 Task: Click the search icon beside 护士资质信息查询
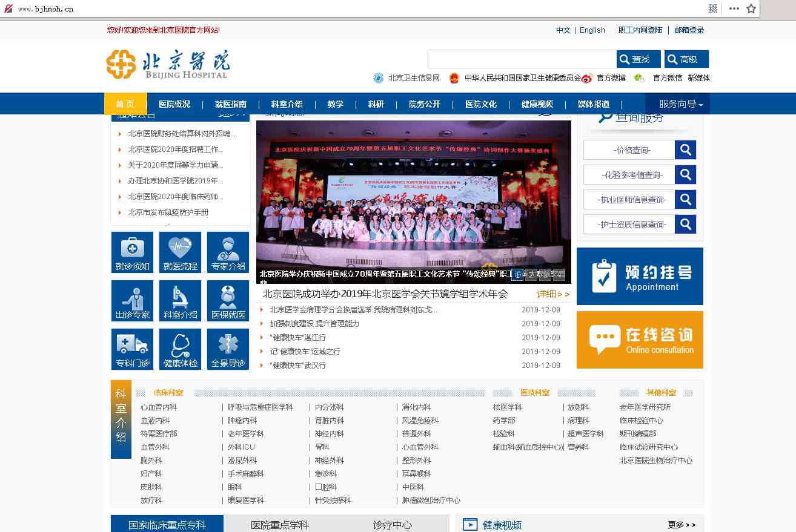coord(685,224)
